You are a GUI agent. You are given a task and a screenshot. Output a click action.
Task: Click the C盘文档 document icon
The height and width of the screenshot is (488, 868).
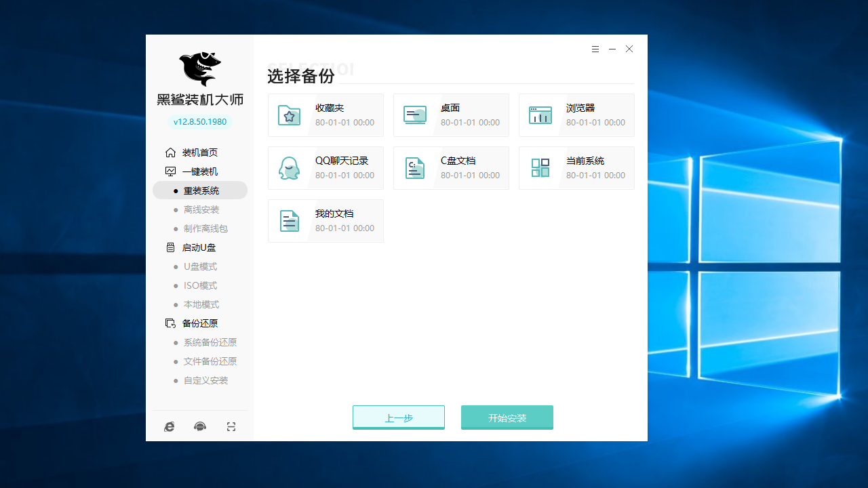(415, 168)
